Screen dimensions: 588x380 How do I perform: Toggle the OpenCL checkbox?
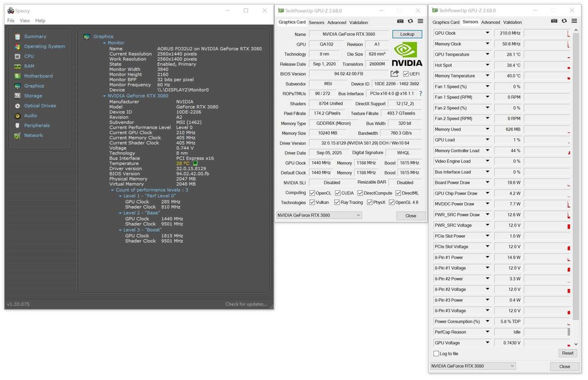(x=312, y=193)
